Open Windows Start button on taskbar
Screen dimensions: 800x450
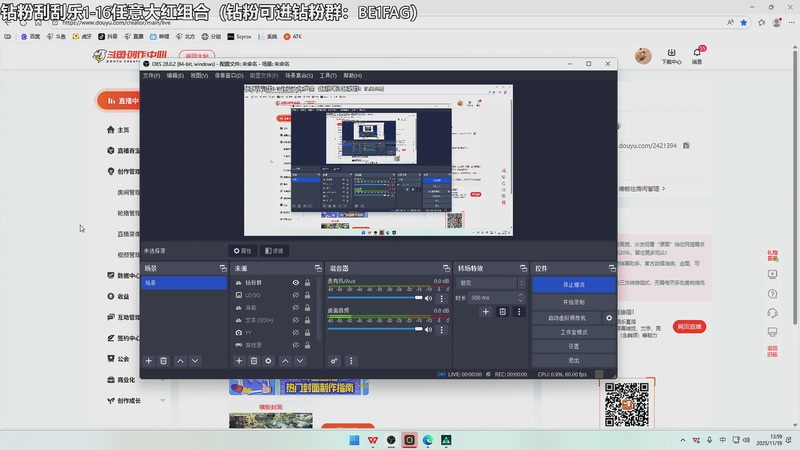tap(354, 440)
